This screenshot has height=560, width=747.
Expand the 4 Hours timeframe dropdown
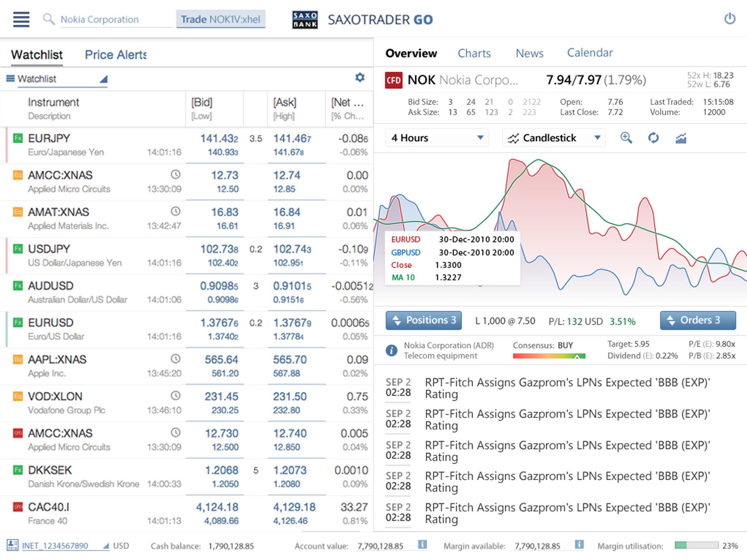437,138
